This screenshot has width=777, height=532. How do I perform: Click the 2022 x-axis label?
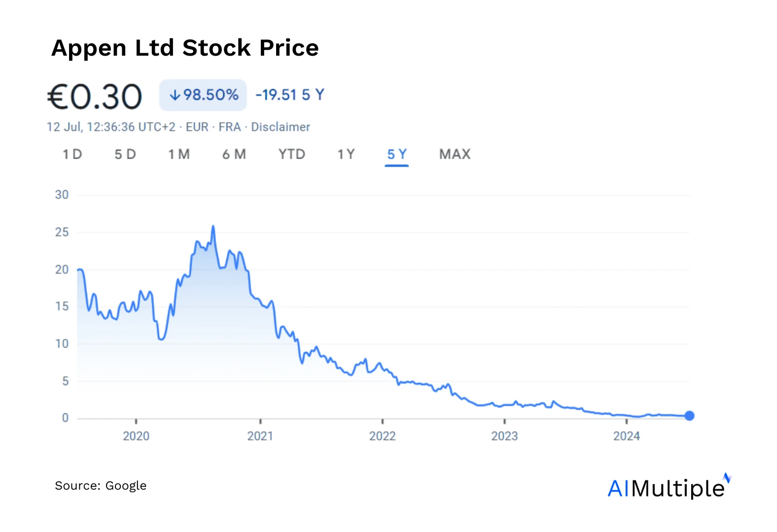383,436
